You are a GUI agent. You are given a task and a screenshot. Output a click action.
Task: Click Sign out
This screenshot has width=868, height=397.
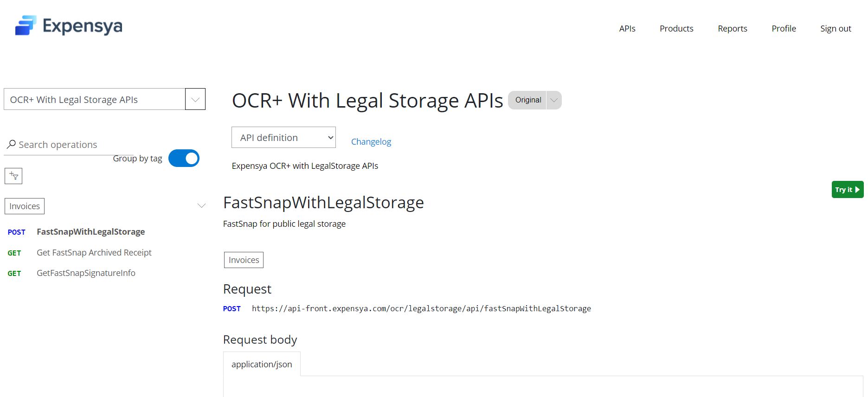[835, 29]
